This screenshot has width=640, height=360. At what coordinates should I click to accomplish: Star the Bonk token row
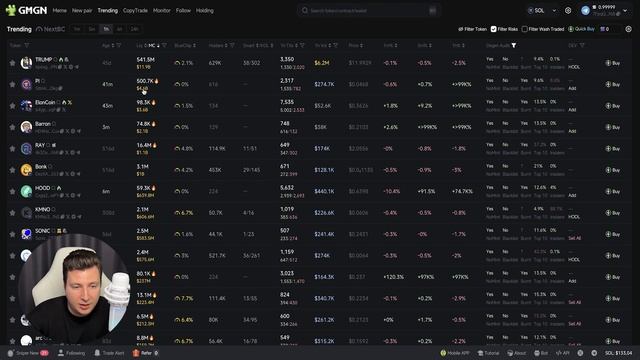pos(12,170)
